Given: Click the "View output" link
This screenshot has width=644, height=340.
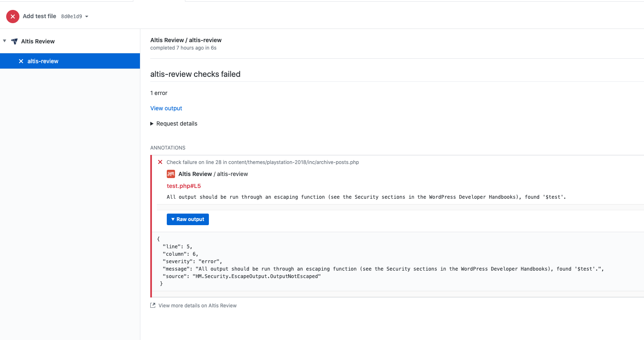Looking at the screenshot, I should [x=166, y=108].
